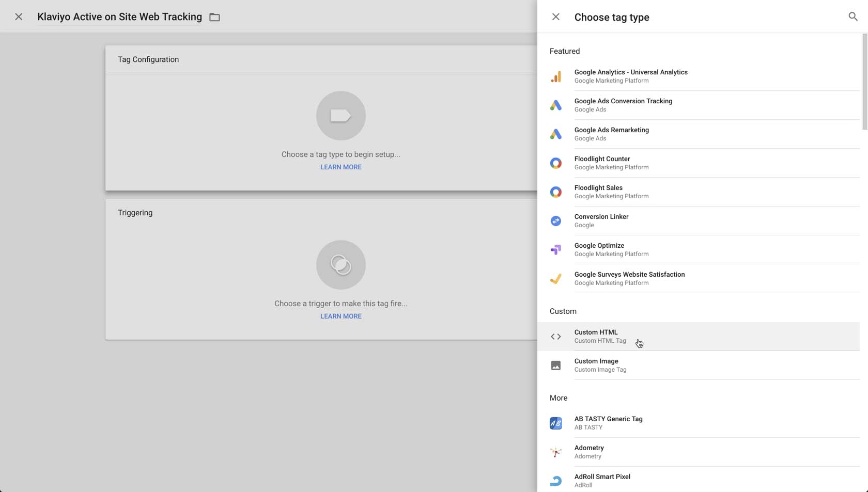868x492 pixels.
Task: Pick the Floodlight Counter icon
Action: [x=556, y=163]
